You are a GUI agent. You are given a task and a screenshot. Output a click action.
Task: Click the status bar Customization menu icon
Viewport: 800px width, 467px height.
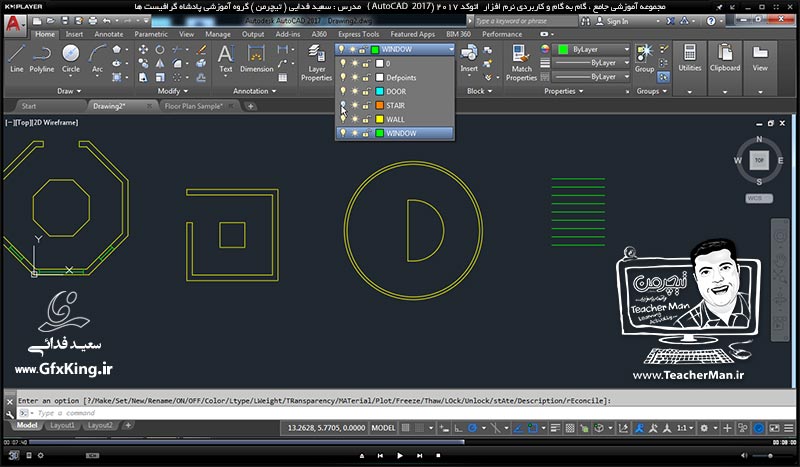pos(789,428)
